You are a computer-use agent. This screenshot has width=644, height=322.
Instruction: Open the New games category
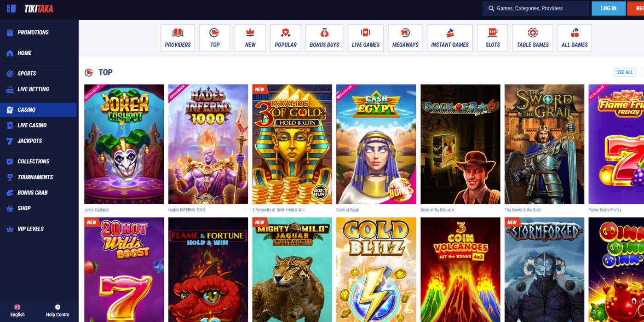point(250,38)
